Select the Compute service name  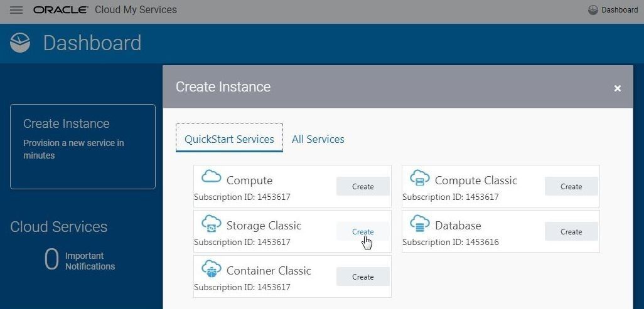pos(249,181)
